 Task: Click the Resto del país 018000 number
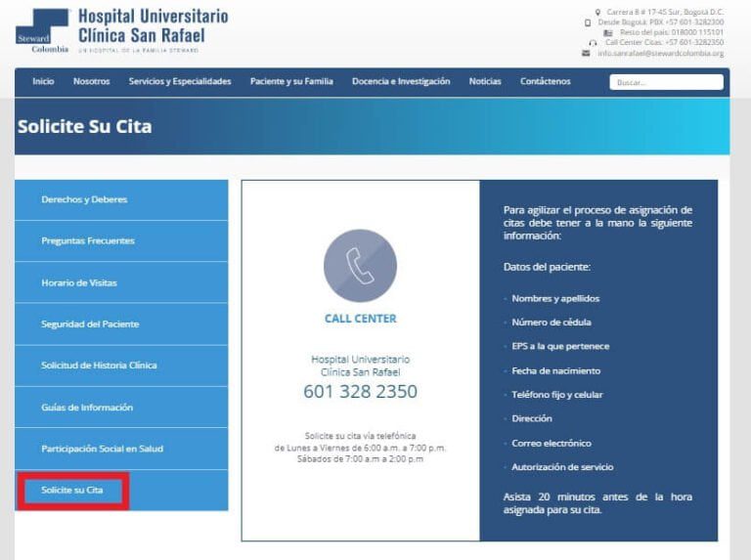(x=672, y=32)
